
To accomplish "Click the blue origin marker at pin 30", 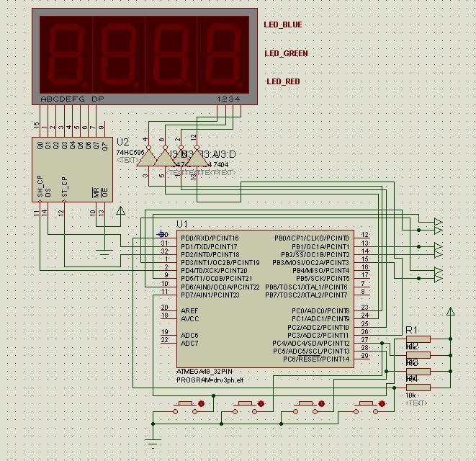I will [161, 234].
